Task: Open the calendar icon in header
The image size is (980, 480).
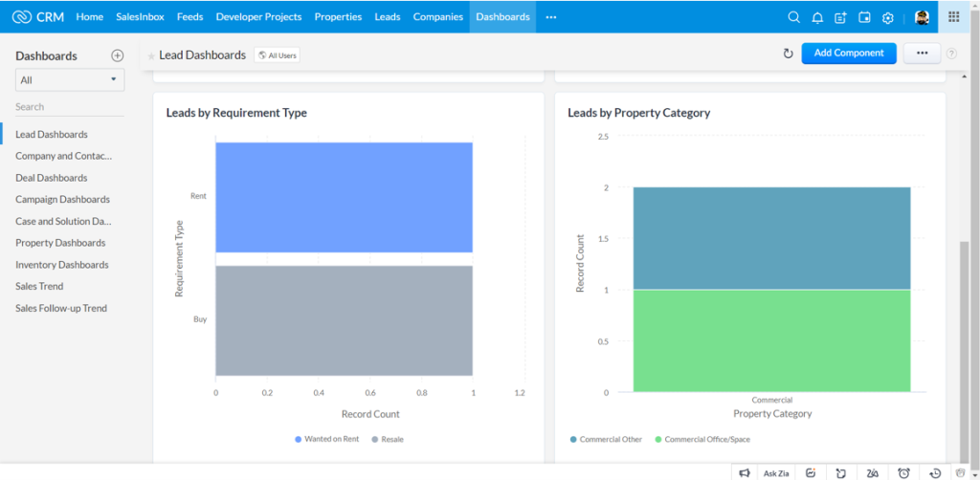Action: coord(864,17)
